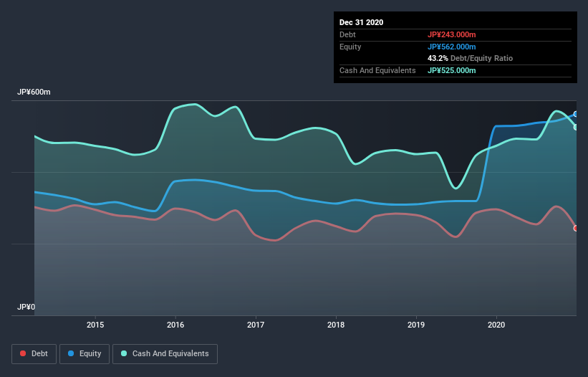Click the Equity label in tooltip

350,47
